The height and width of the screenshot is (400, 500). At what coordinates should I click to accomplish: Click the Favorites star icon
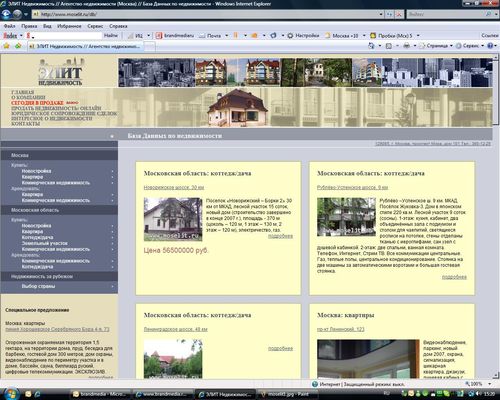tap(6, 46)
